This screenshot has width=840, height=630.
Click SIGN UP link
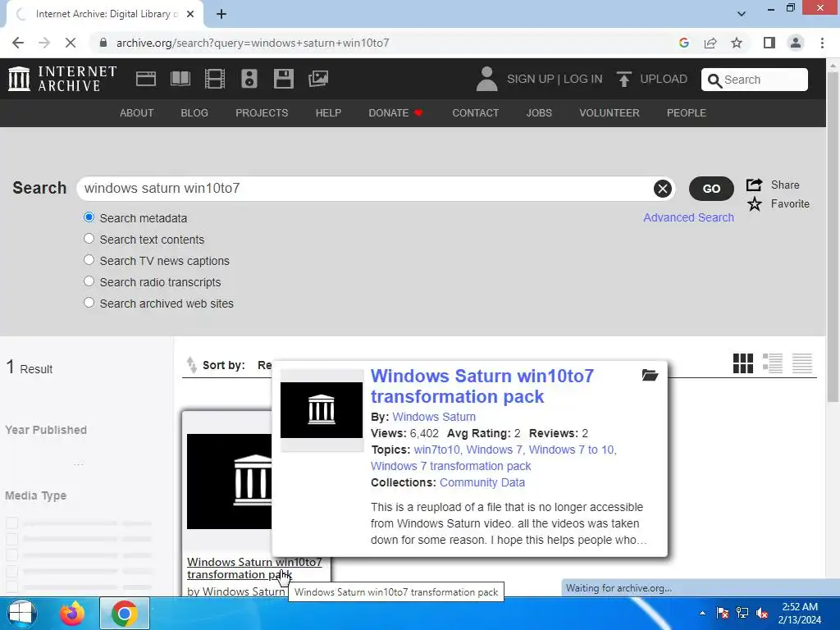531,79
